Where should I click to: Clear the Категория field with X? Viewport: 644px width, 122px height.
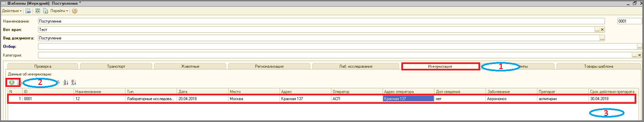point(640,55)
